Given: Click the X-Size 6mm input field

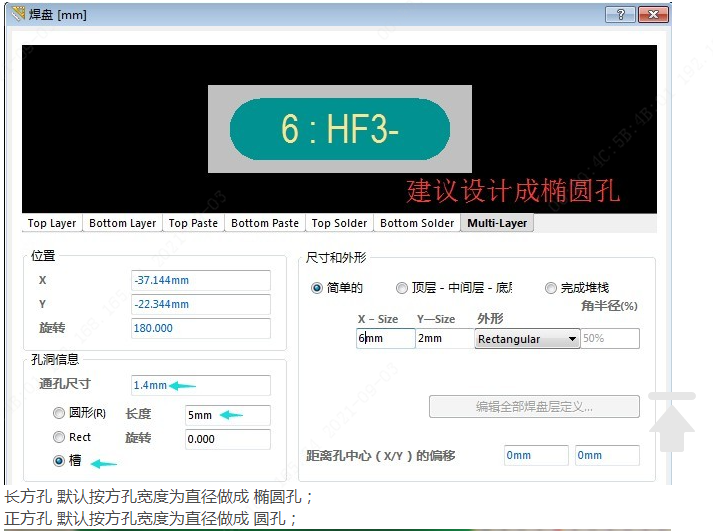Looking at the screenshot, I should tap(385, 339).
